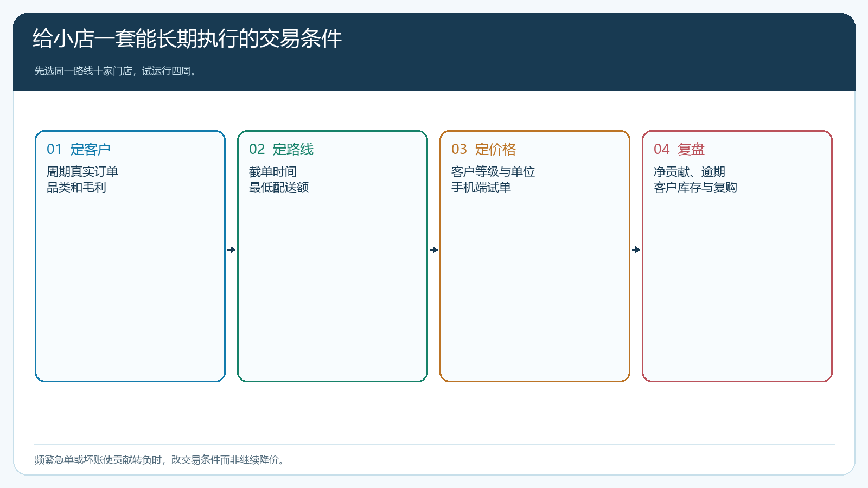Click the arrow between 定路线 and 定价格
Screen dimensions: 868x488
(434, 250)
